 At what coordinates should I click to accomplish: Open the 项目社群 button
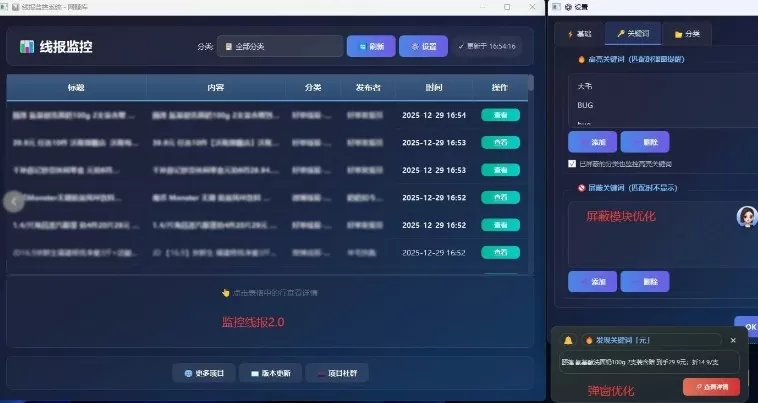click(x=337, y=373)
